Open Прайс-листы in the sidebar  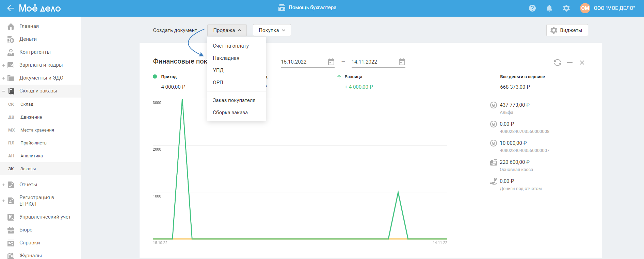tap(34, 143)
